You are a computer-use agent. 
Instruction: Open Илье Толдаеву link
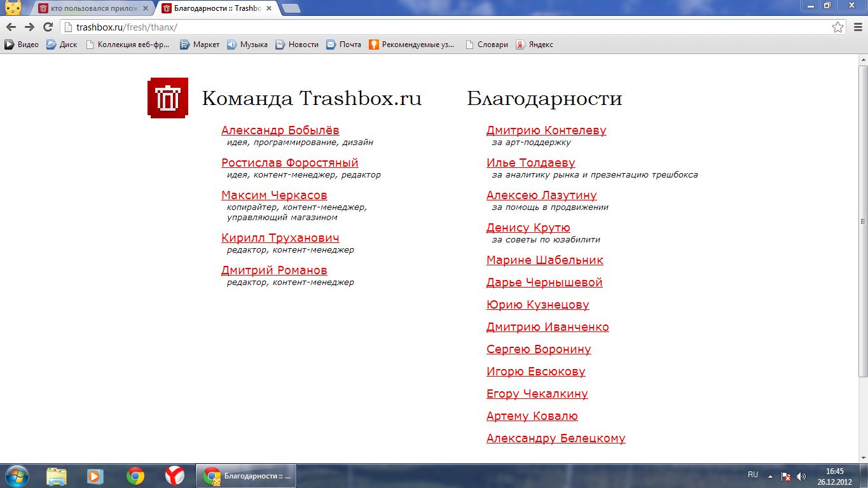click(531, 163)
